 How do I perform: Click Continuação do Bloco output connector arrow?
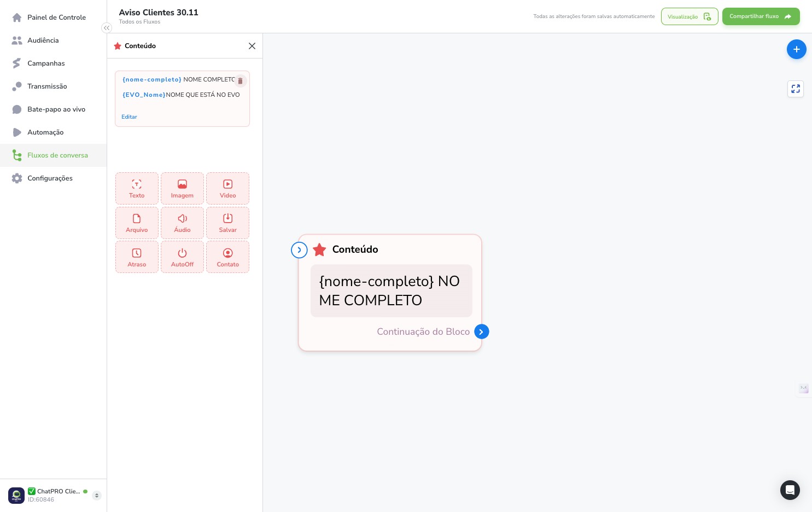click(481, 331)
